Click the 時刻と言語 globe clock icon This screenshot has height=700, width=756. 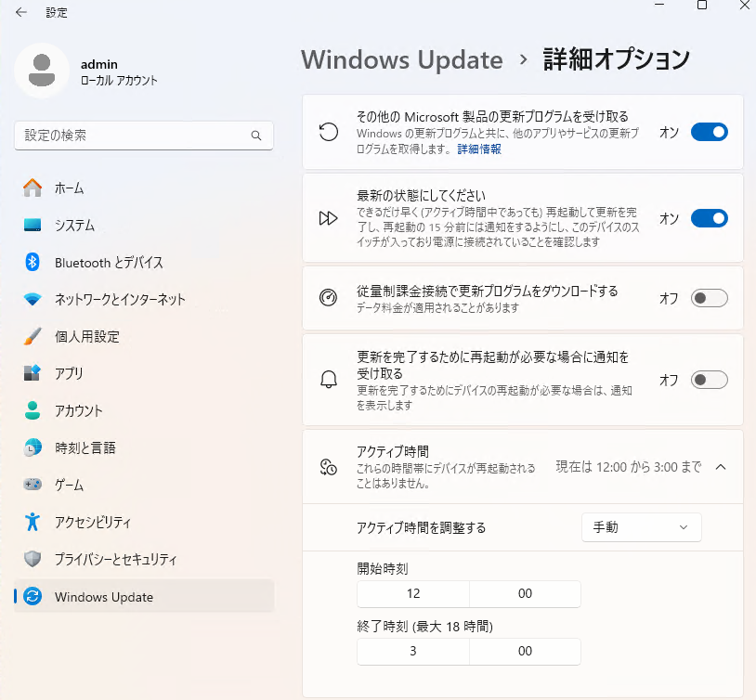coord(33,447)
